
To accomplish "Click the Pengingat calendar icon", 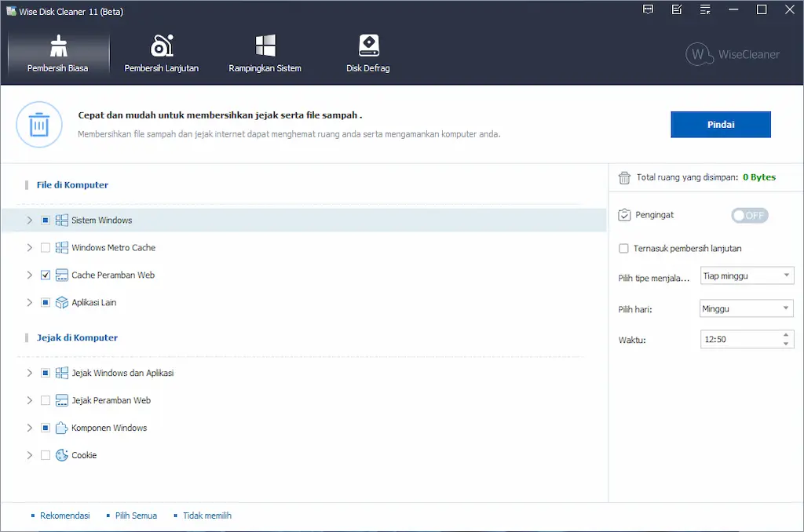I will [x=624, y=215].
